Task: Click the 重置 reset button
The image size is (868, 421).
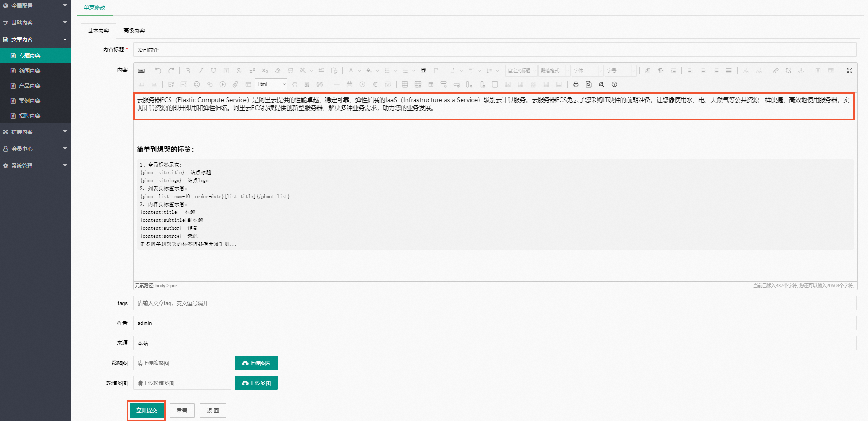Action: tap(182, 411)
